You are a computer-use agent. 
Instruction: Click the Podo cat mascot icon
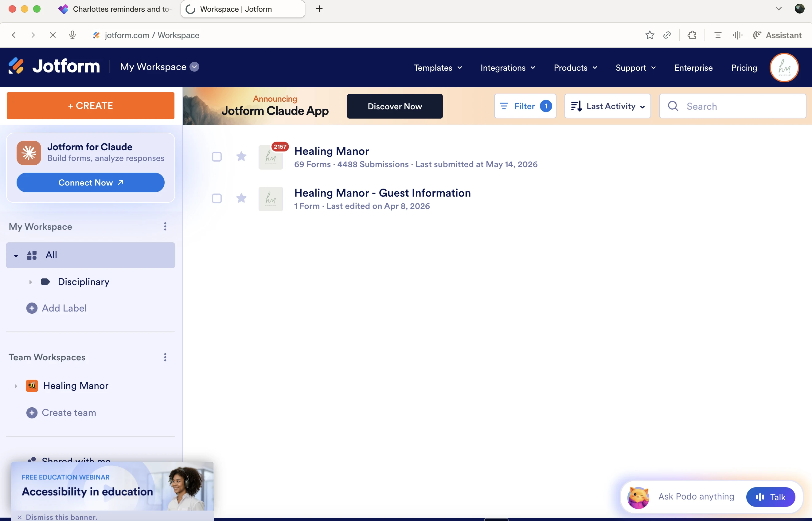(x=638, y=497)
